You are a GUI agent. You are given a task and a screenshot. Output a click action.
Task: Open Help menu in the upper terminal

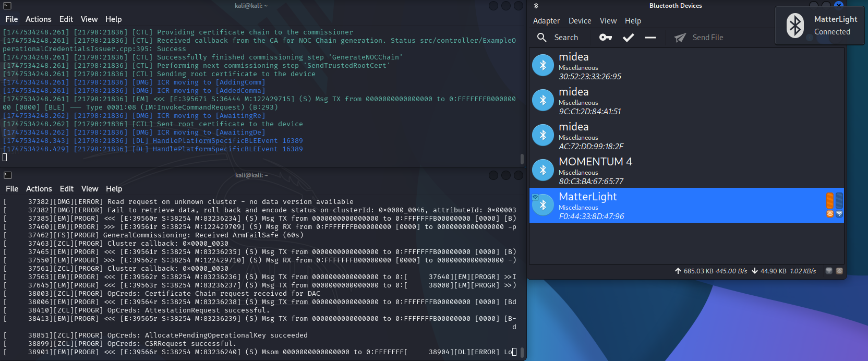pyautogui.click(x=114, y=19)
